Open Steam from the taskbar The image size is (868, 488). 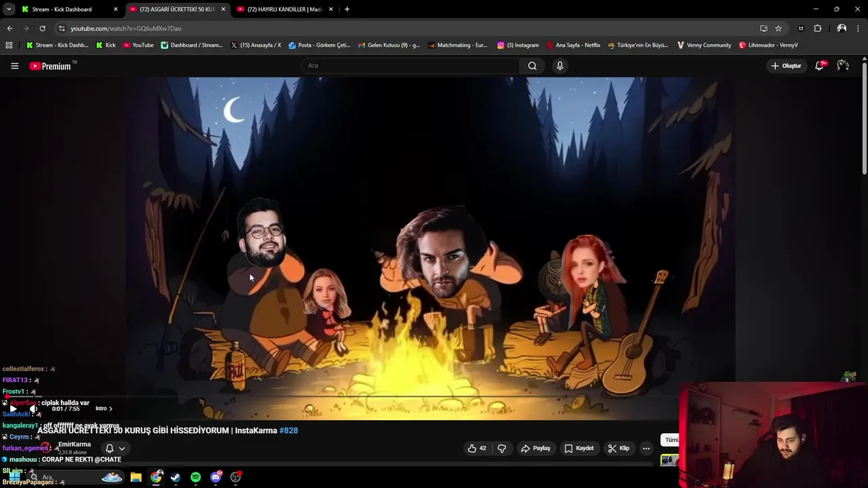coord(176,477)
